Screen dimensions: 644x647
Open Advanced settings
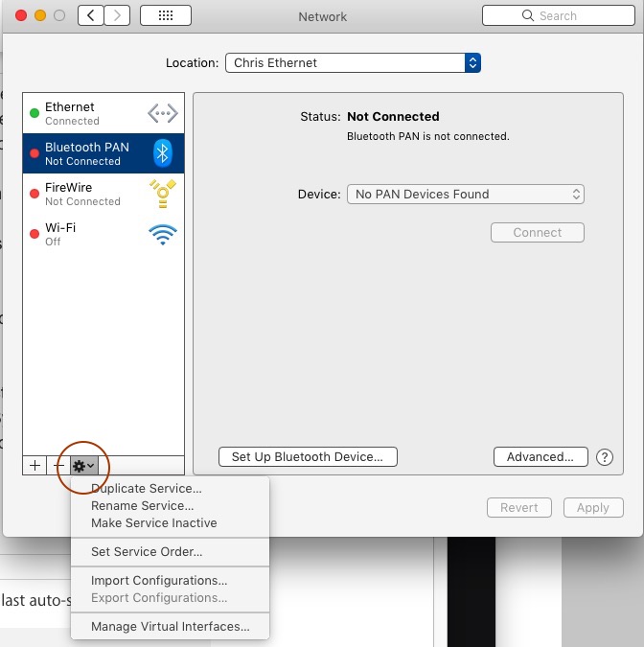coord(540,457)
